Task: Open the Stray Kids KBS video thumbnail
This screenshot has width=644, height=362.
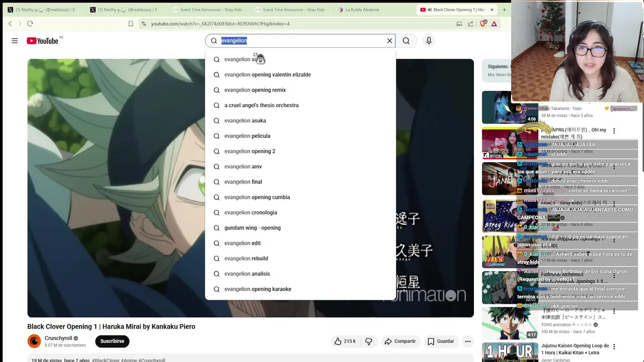Action: [x=510, y=216]
